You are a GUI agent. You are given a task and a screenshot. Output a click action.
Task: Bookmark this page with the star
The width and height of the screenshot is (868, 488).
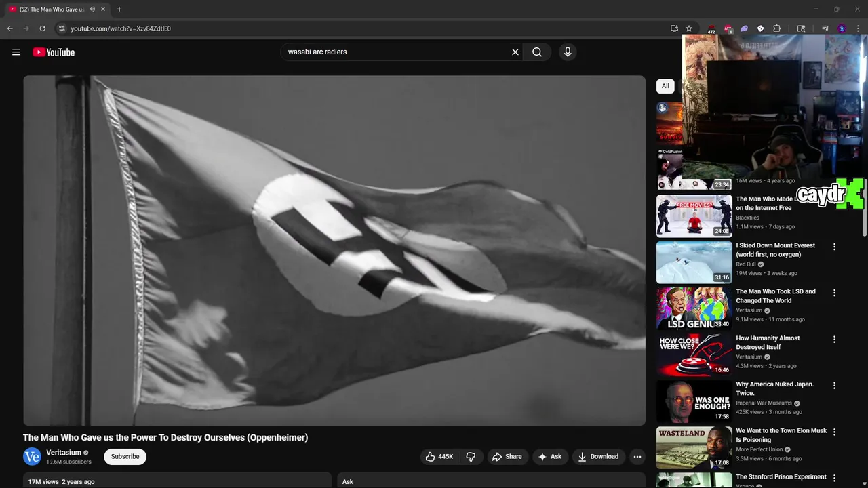click(689, 28)
